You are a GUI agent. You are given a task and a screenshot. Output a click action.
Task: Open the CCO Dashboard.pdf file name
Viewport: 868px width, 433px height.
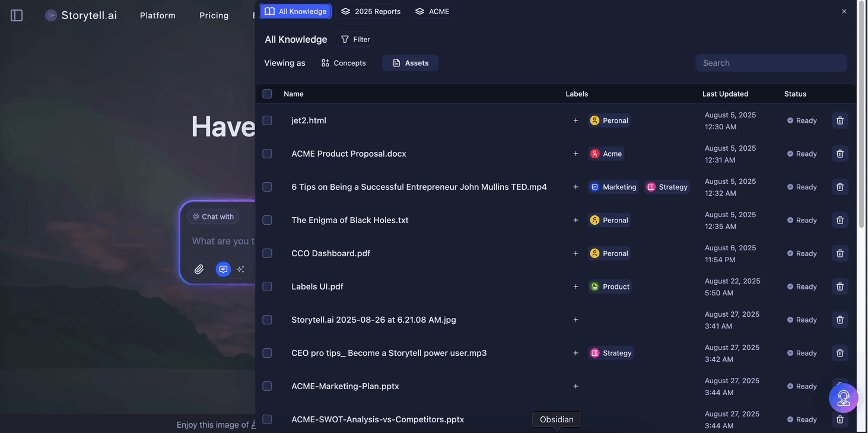click(x=331, y=253)
